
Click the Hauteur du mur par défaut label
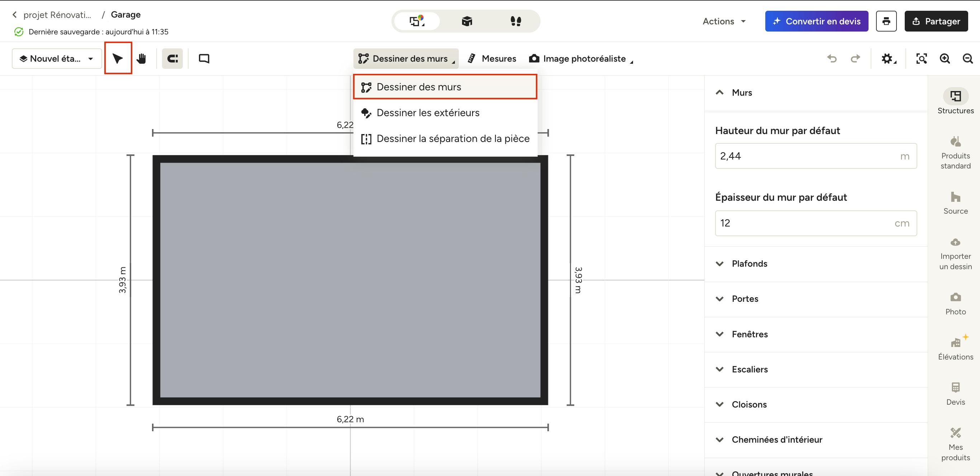(777, 131)
